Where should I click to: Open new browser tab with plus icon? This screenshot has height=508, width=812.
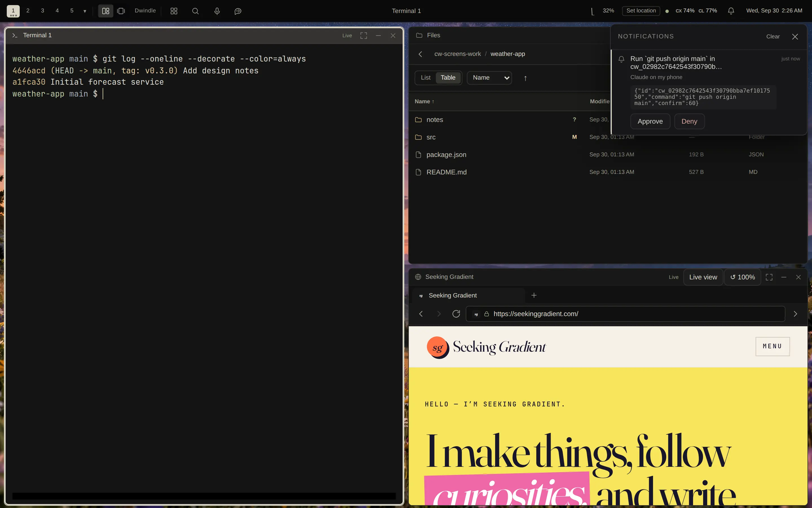coord(534,295)
